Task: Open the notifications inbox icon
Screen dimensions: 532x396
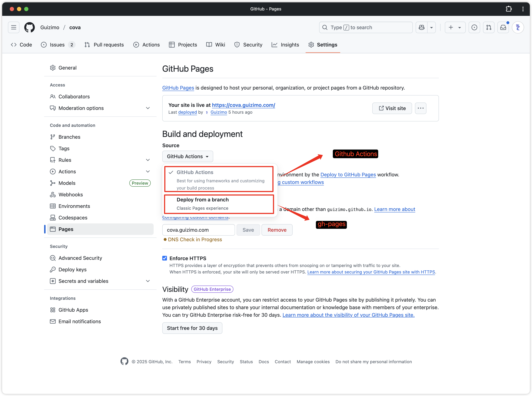Action: click(x=503, y=27)
